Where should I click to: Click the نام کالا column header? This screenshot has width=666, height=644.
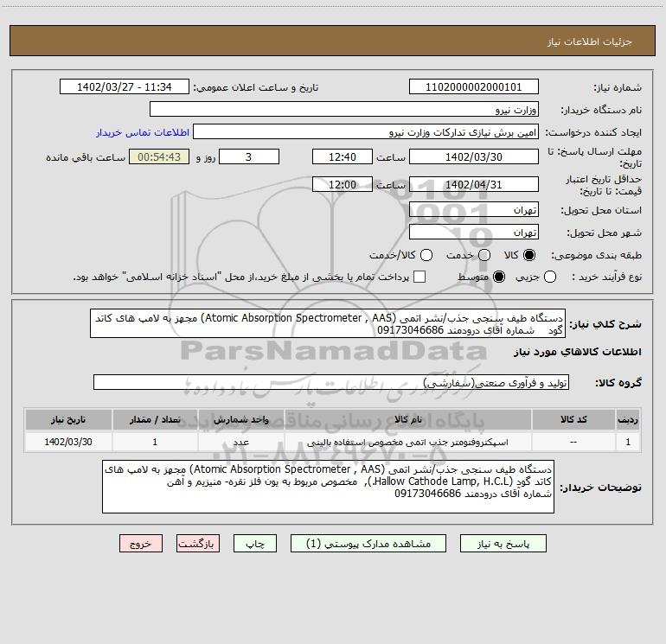[407, 419]
